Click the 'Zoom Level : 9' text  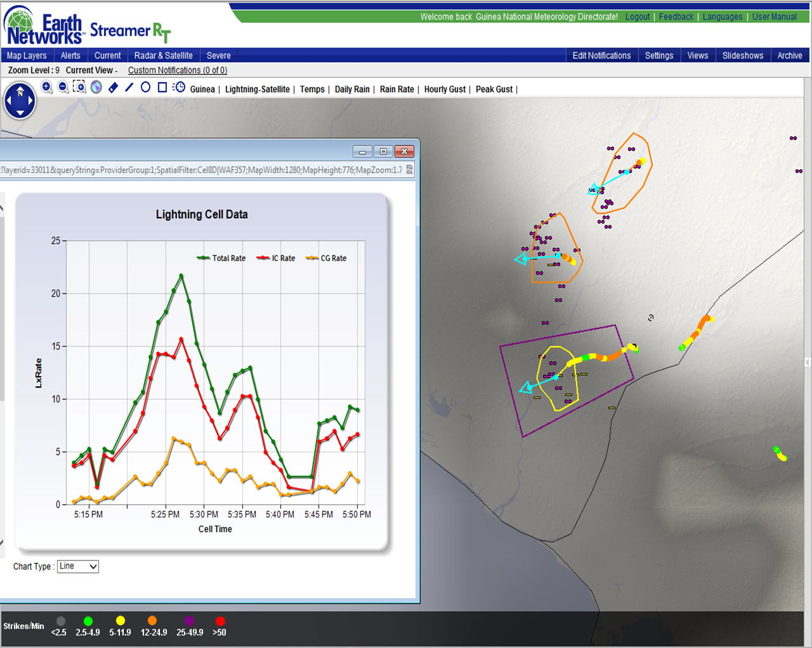[x=34, y=70]
